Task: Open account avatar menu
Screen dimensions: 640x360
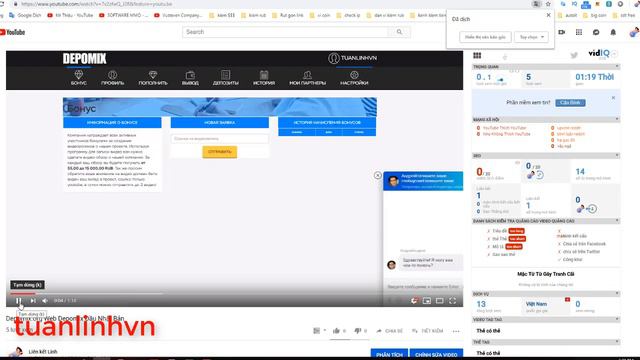Action: (x=634, y=32)
